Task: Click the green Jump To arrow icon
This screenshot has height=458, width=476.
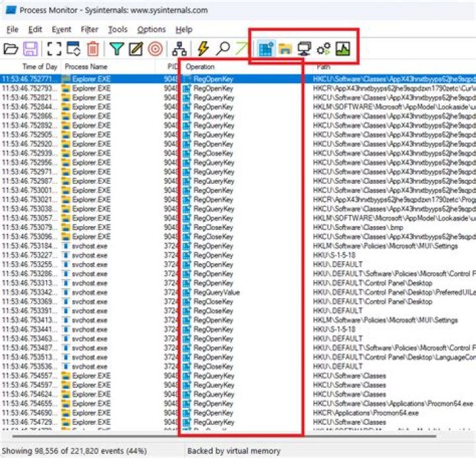Action: [241, 48]
